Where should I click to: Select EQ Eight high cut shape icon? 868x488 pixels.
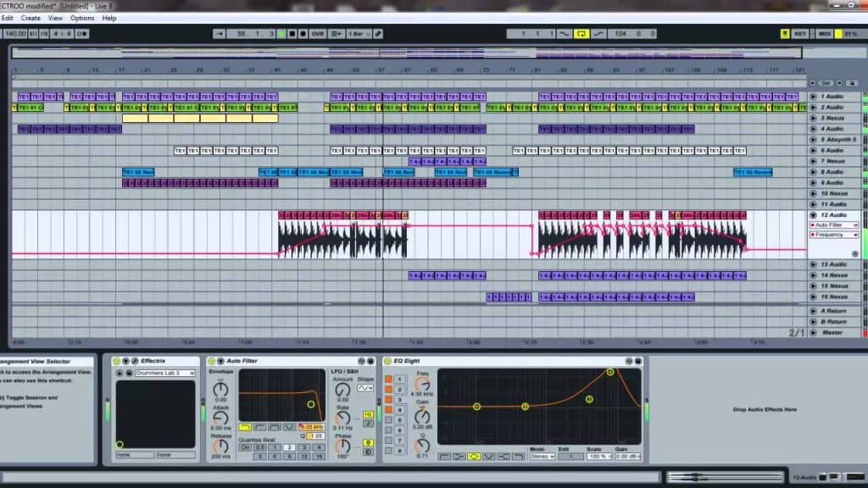518,457
